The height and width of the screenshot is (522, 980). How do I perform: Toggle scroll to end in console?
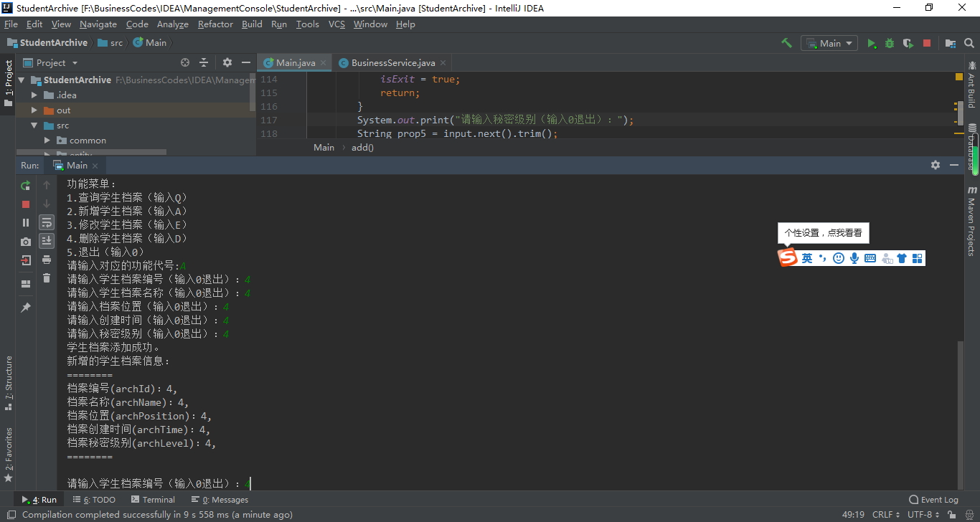click(47, 241)
